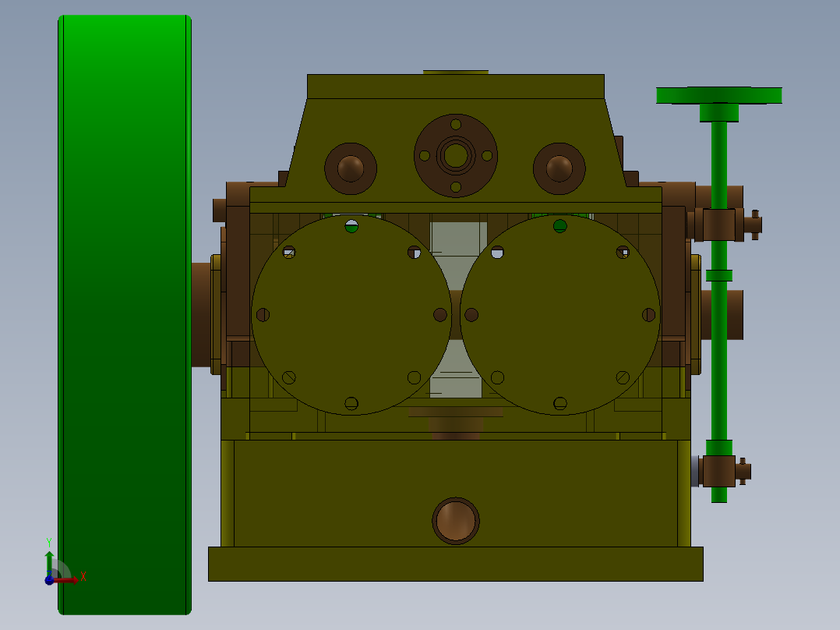
Task: Click the gearbox base plate at the bottom
Action: (454, 563)
